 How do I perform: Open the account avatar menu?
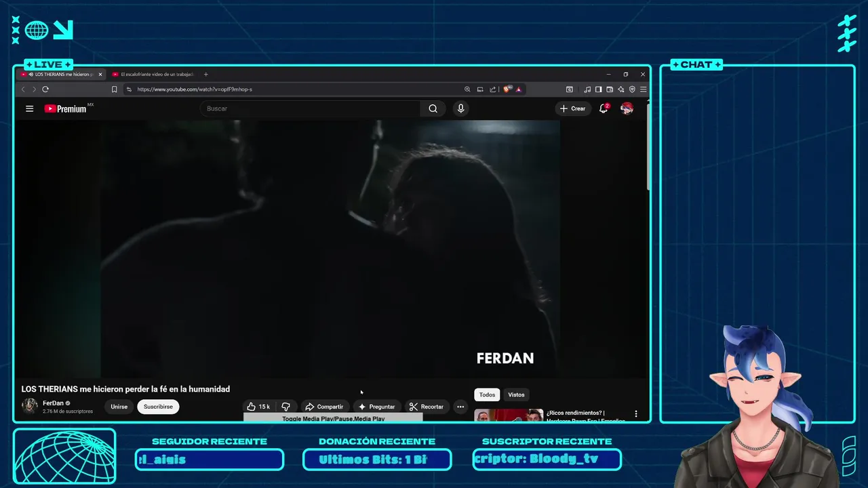[627, 108]
